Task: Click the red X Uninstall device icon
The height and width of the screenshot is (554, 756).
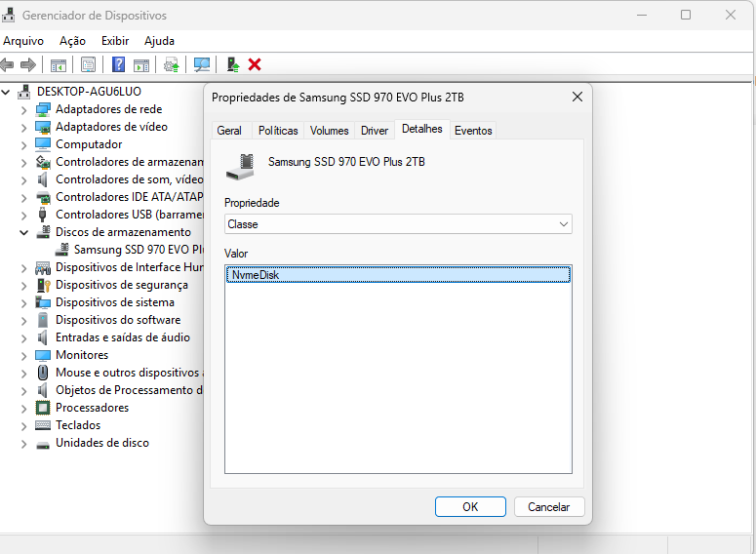Action: pos(255,64)
